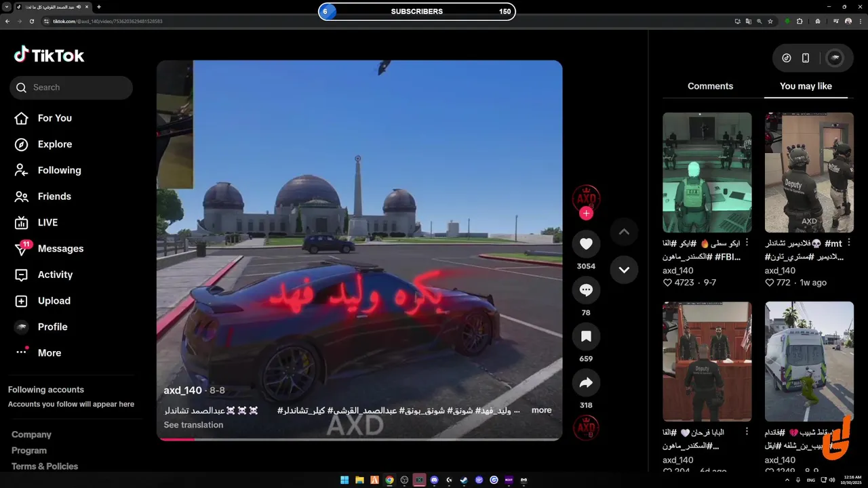
Task: Open options dots for the courtroom video
Action: pyautogui.click(x=747, y=432)
